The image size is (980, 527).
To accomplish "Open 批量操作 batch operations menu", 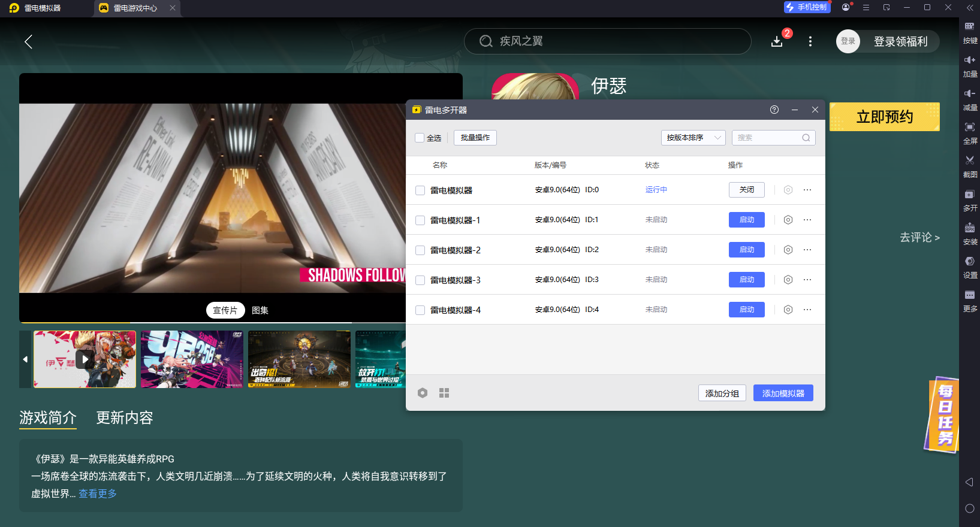I will 475,138.
